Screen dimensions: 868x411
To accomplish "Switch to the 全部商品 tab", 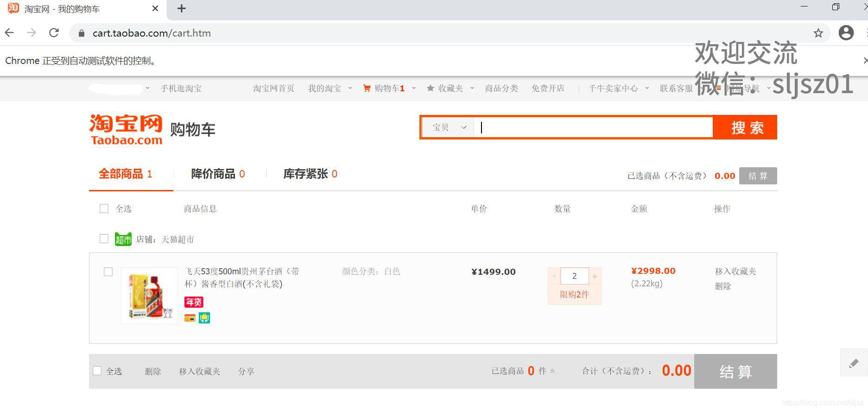I will [126, 174].
